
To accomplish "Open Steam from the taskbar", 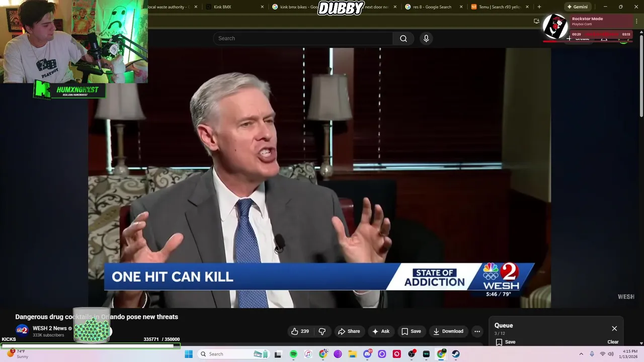I will coord(456,354).
